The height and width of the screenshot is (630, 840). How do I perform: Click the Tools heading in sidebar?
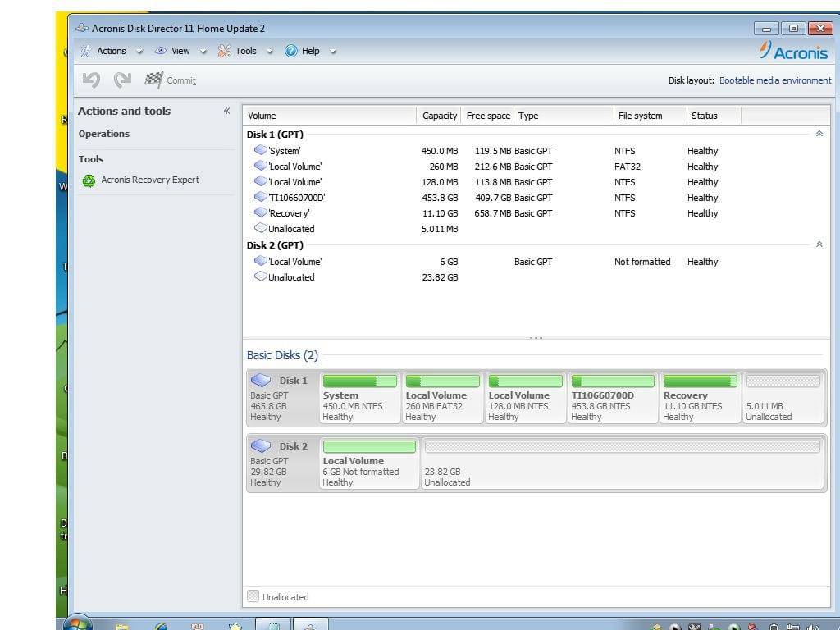[x=90, y=159]
